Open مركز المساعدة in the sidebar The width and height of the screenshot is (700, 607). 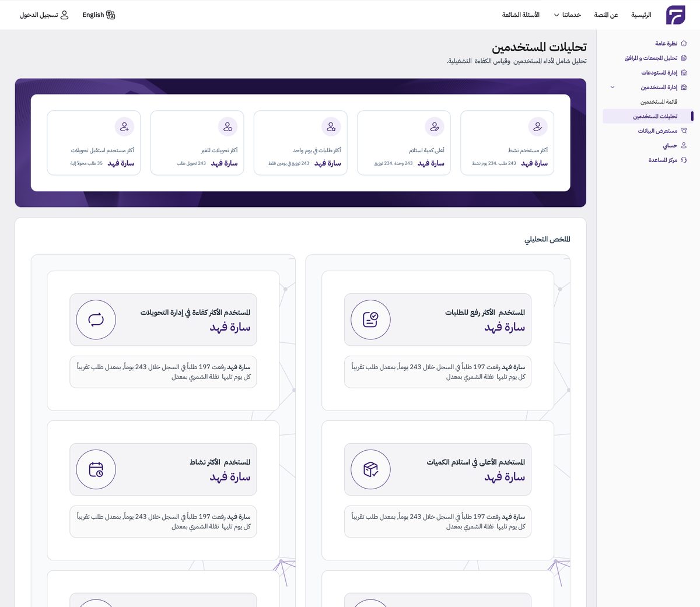[663, 160]
